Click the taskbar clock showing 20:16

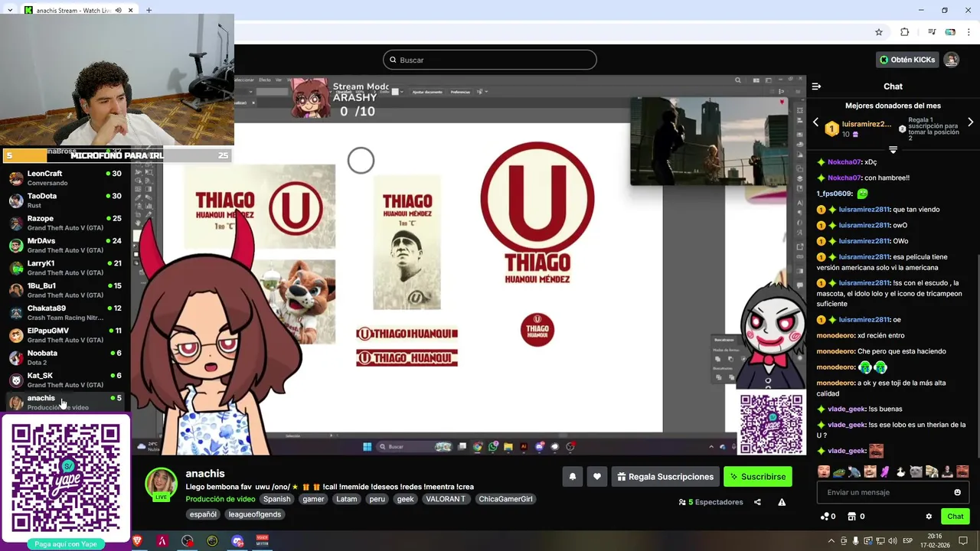point(935,540)
